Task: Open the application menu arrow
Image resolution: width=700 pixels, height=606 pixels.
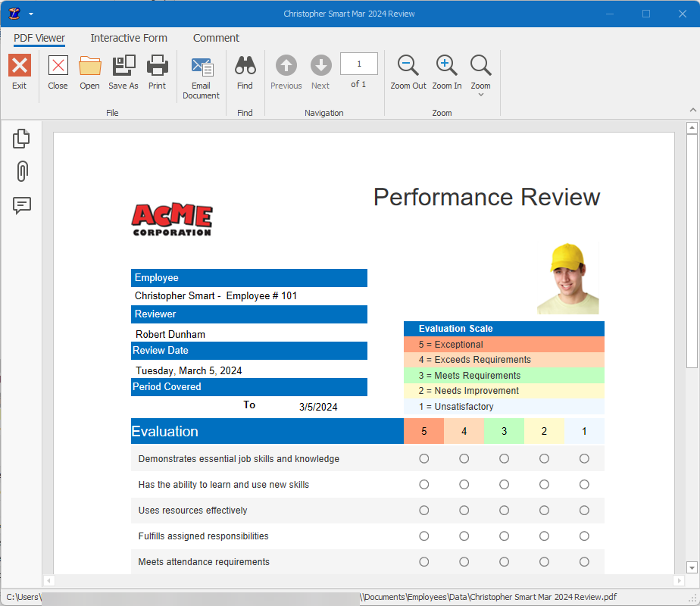Action: pyautogui.click(x=31, y=14)
